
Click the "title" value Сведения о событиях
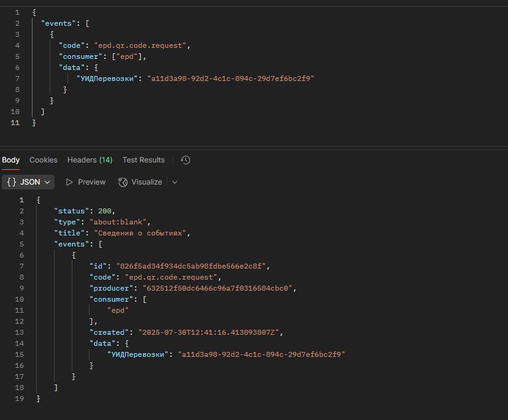140,233
